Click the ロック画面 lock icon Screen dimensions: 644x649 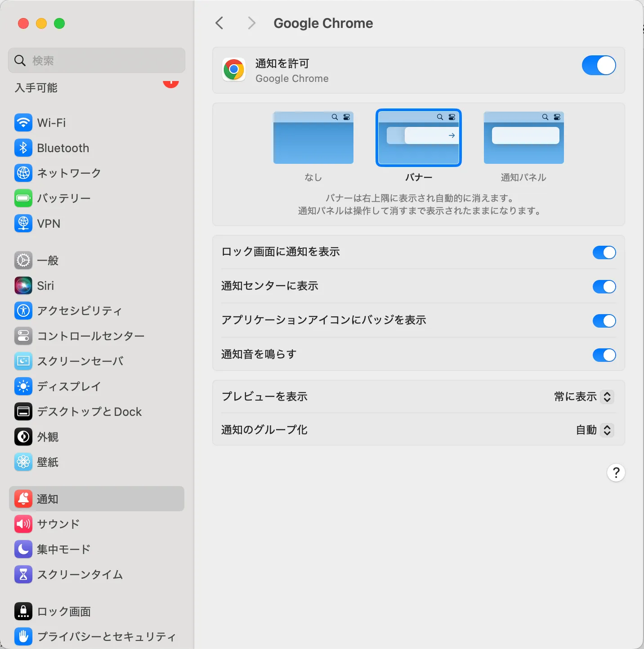pyautogui.click(x=23, y=611)
